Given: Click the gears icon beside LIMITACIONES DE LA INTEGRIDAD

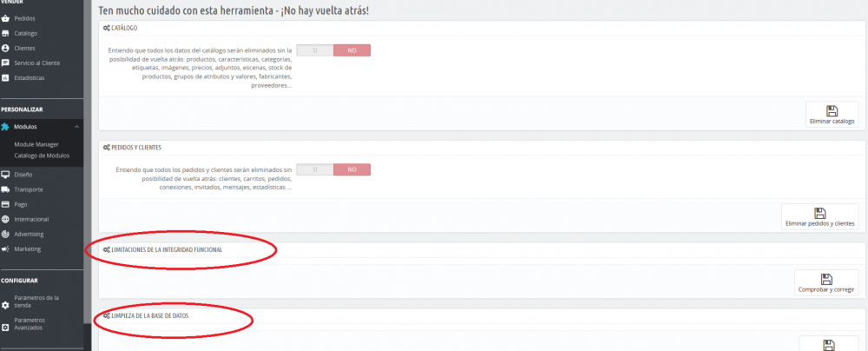Looking at the screenshot, I should pos(106,250).
